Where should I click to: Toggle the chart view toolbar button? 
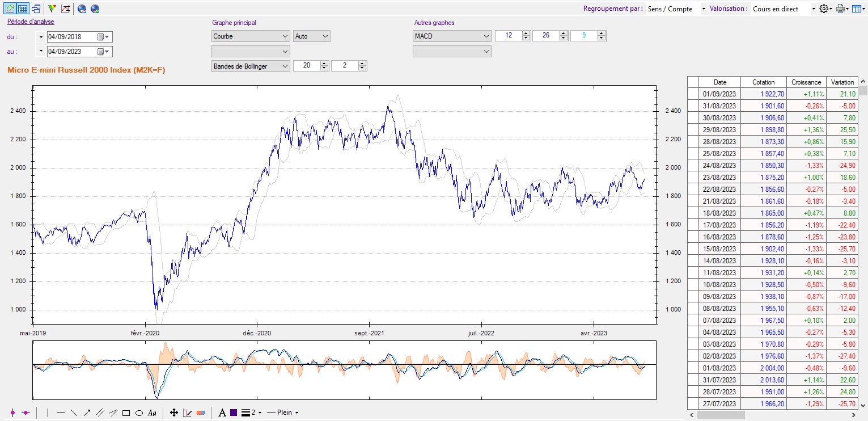pos(10,9)
